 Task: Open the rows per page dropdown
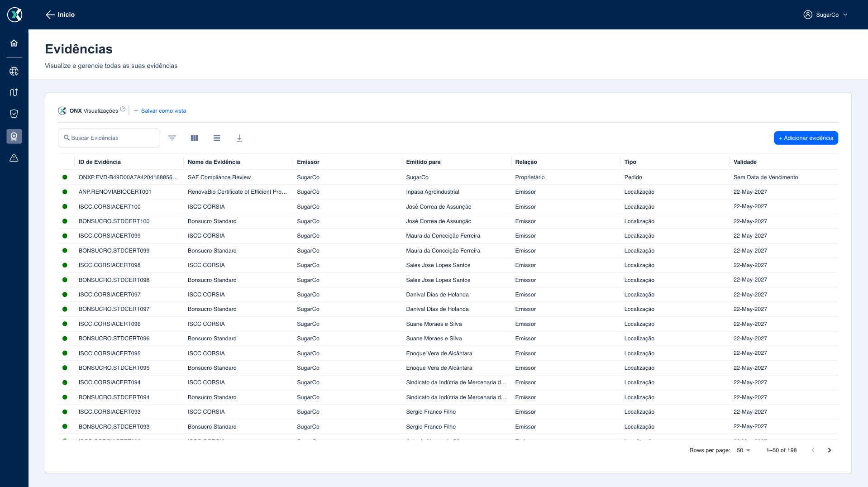point(744,450)
